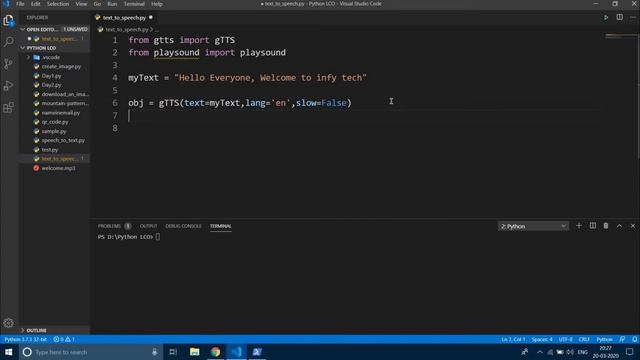Open the Edit menu
Image resolution: width=640 pixels, height=360 pixels.
[36, 4]
